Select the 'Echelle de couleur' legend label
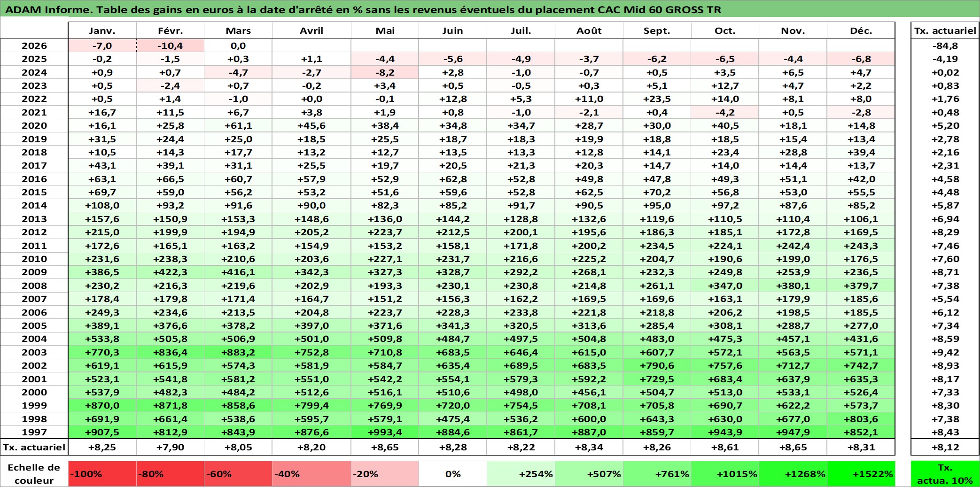 (34, 474)
